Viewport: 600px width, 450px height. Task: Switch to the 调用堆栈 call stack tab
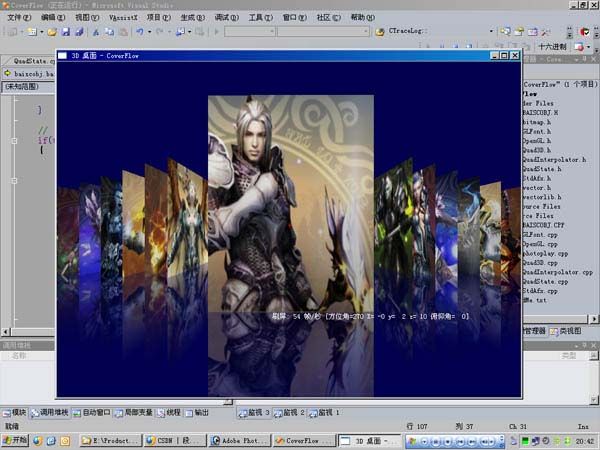click(49, 412)
